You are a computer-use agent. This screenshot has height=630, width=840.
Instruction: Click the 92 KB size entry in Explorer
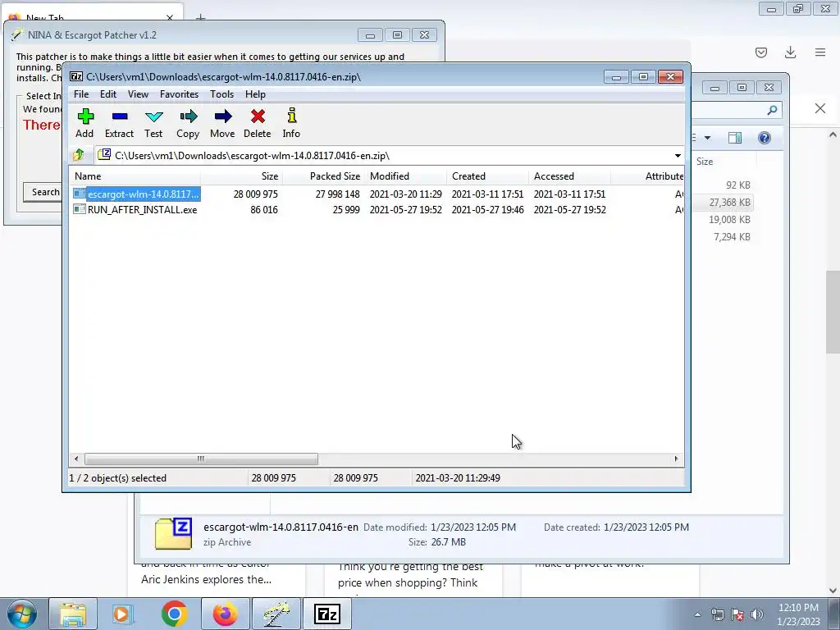[x=737, y=185]
